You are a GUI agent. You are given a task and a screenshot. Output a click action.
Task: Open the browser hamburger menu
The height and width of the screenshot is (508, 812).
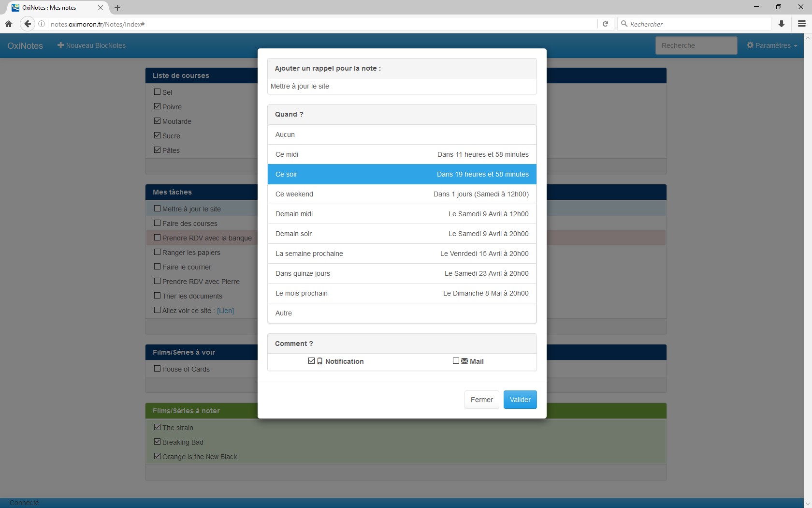click(802, 24)
